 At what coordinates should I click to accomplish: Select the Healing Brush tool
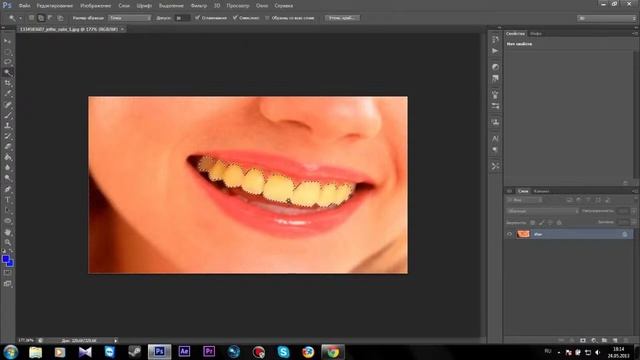(x=7, y=104)
